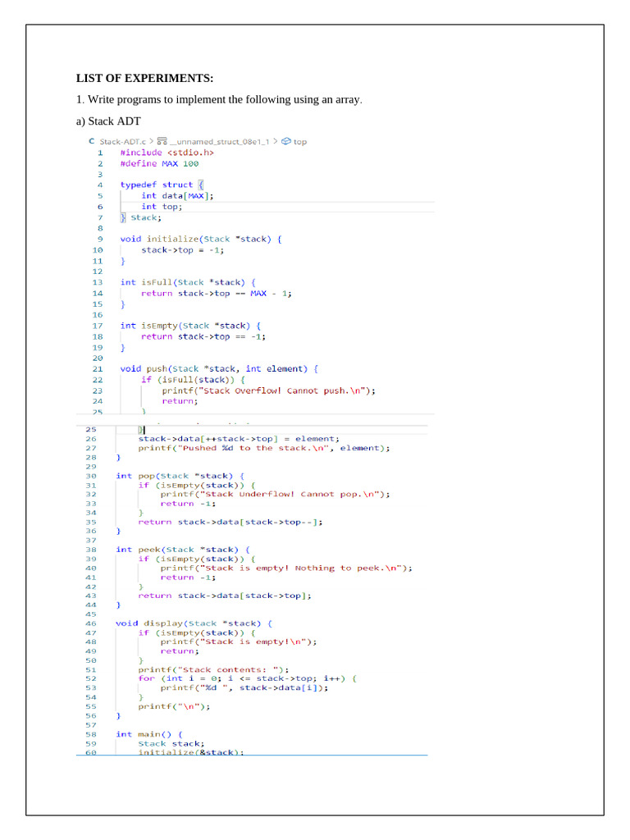Open Stack-ADT.c breadcrumb item
Screen dimensions: 630x840
123,141
